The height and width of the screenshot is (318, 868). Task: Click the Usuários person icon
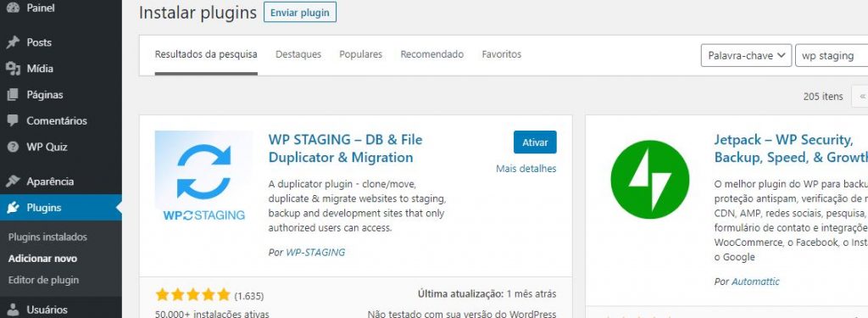(x=13, y=310)
